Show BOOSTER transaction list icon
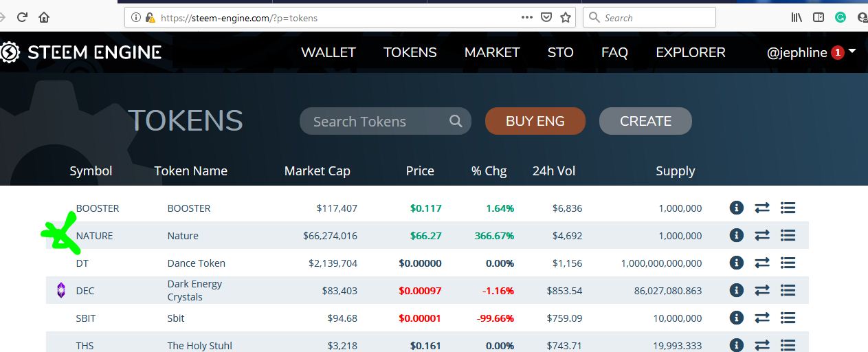Image resolution: width=868 pixels, height=352 pixels. pos(788,208)
